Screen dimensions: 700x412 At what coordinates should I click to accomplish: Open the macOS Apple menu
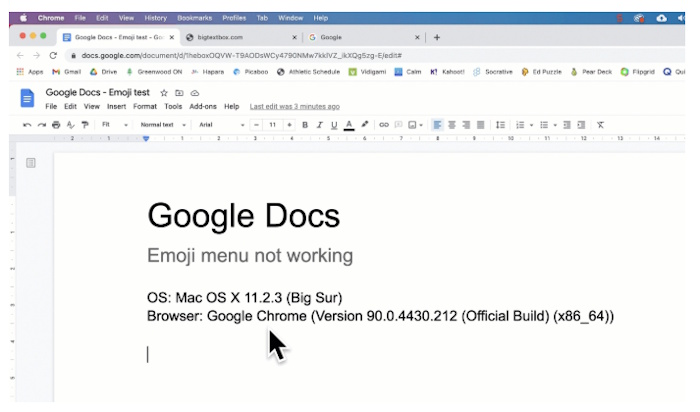coord(23,18)
